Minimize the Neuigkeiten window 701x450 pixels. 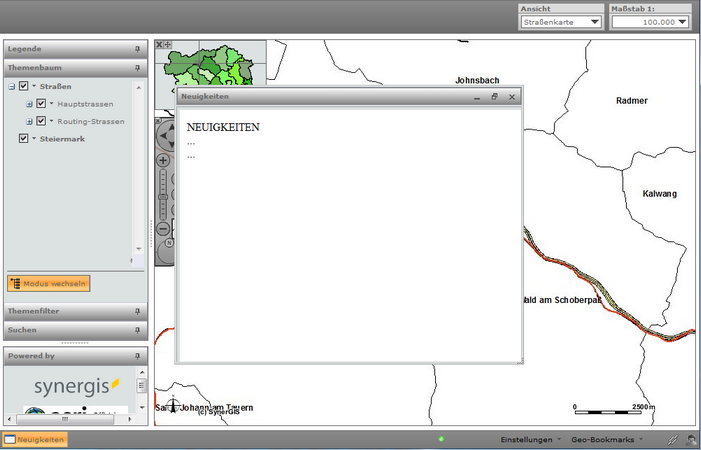click(477, 97)
